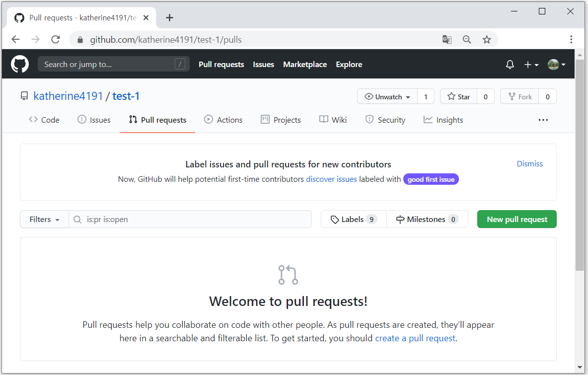Open the stargazers count 0
The image size is (588, 375).
(x=486, y=97)
